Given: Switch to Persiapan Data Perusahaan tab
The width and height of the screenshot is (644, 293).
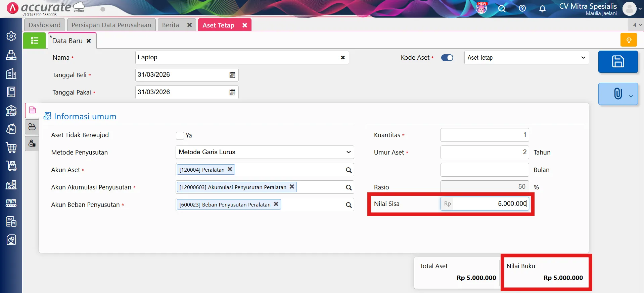Looking at the screenshot, I should (111, 25).
